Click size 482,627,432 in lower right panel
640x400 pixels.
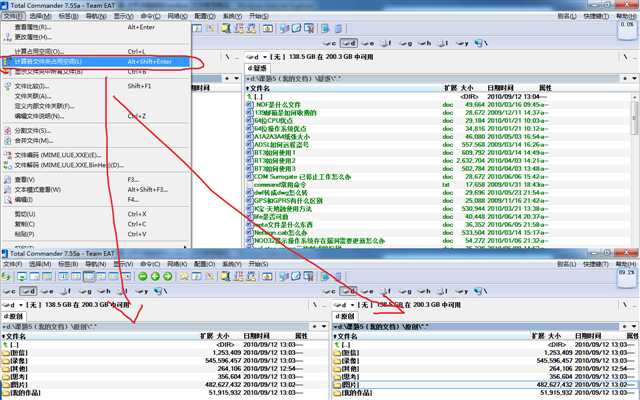coord(555,384)
